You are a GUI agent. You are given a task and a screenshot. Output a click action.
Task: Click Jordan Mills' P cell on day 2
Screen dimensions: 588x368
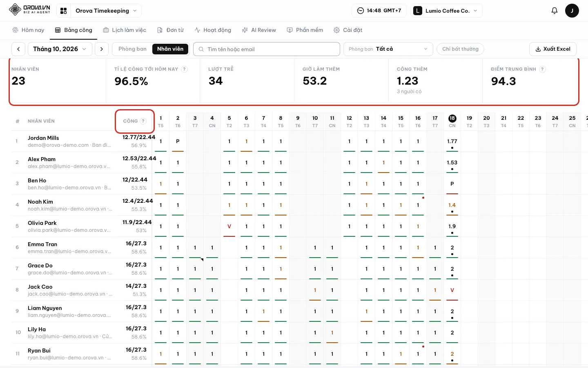click(x=178, y=141)
